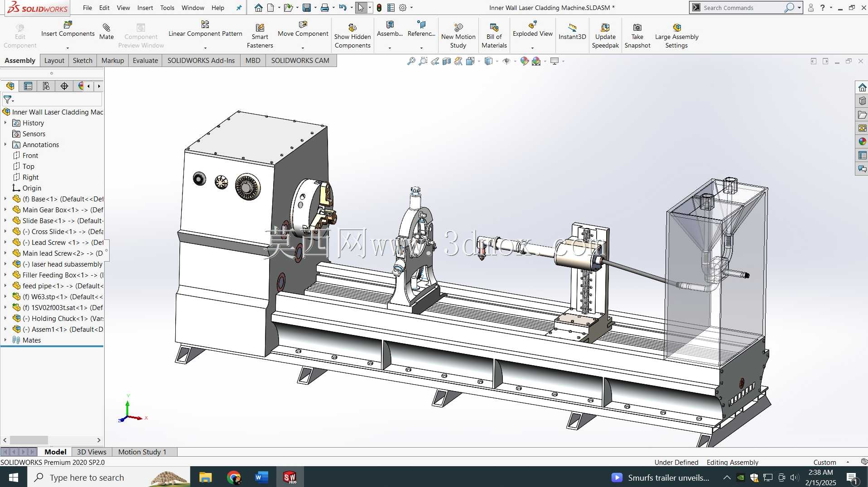The width and height of the screenshot is (868, 487).
Task: Open Large Assembly Settings
Action: coord(676,36)
